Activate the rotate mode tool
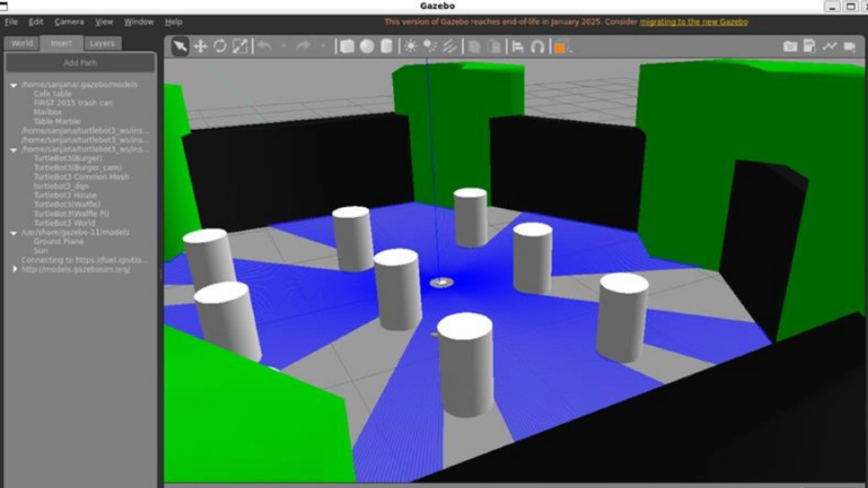The image size is (868, 488). [x=220, y=47]
